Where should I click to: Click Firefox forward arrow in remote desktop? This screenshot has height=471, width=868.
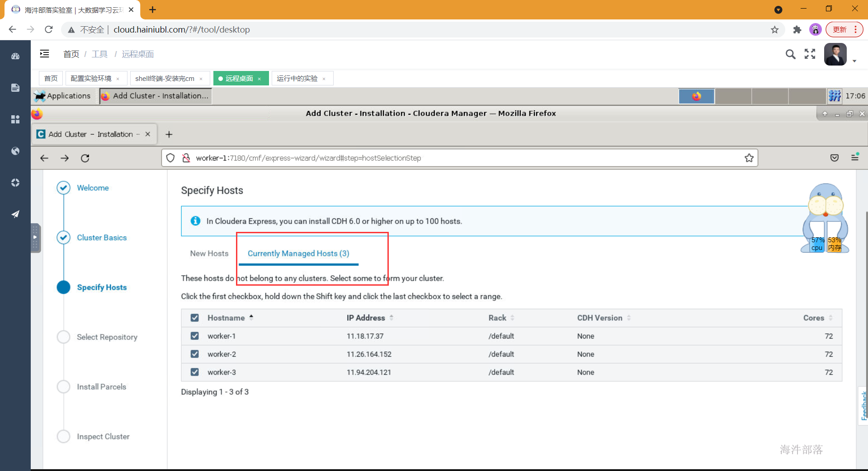(65, 158)
